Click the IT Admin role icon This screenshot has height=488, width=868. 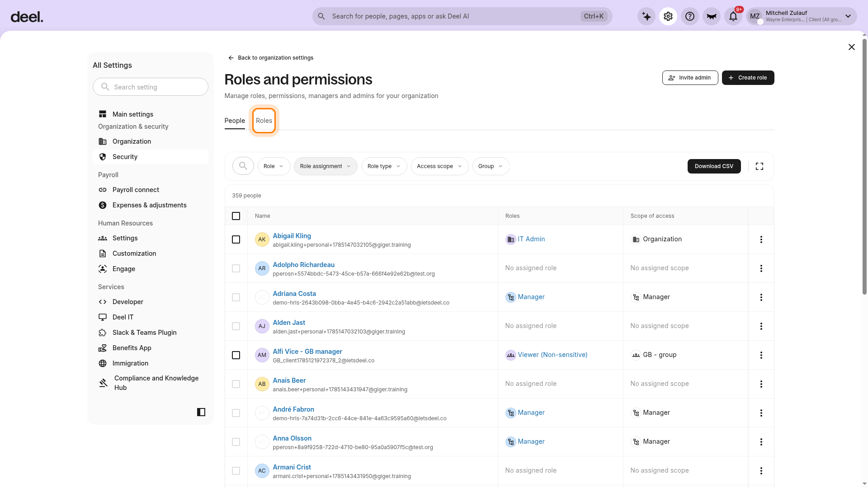coord(510,239)
